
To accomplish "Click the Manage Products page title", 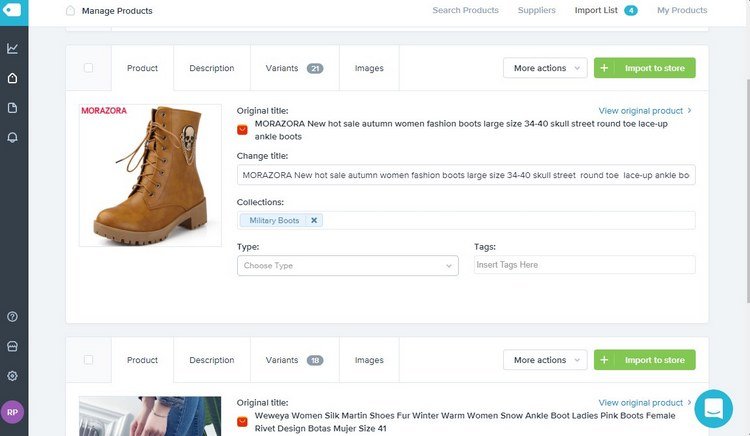I will click(x=117, y=11).
